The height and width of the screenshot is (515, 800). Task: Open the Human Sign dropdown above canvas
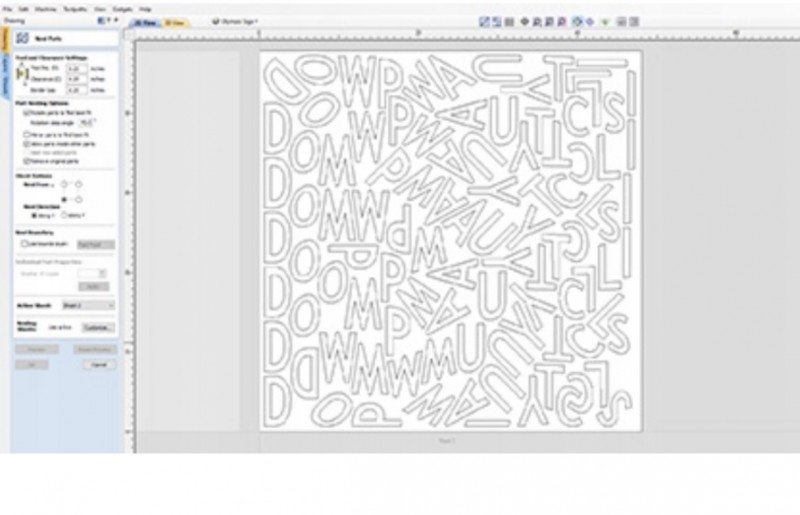click(x=235, y=19)
